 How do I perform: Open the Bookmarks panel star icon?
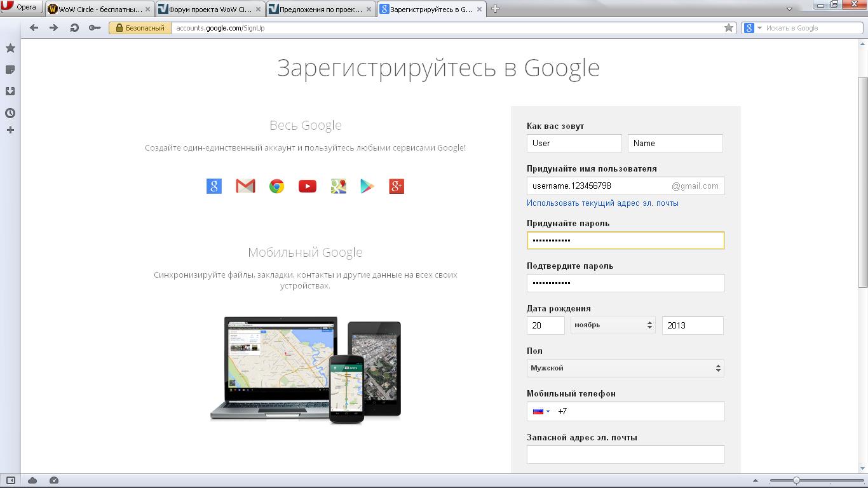point(10,48)
